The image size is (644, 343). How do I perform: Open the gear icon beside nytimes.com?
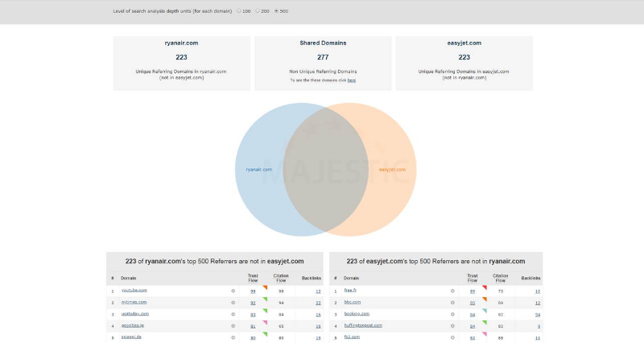(x=233, y=303)
